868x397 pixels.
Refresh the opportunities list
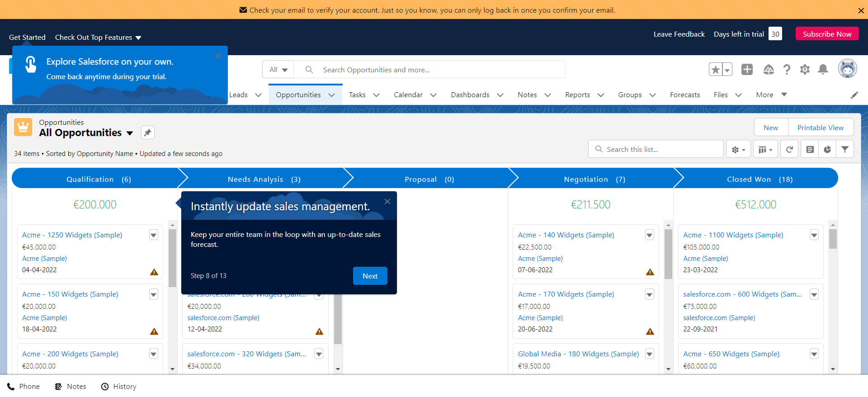[789, 149]
